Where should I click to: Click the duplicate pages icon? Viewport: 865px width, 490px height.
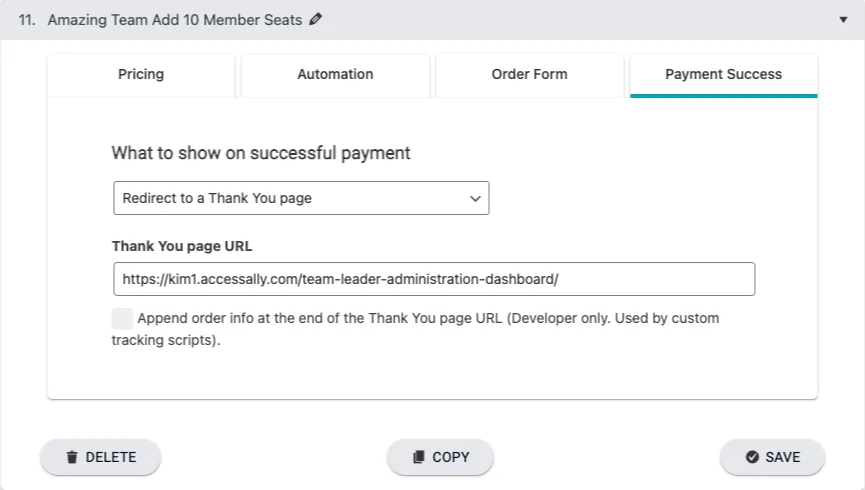click(418, 457)
